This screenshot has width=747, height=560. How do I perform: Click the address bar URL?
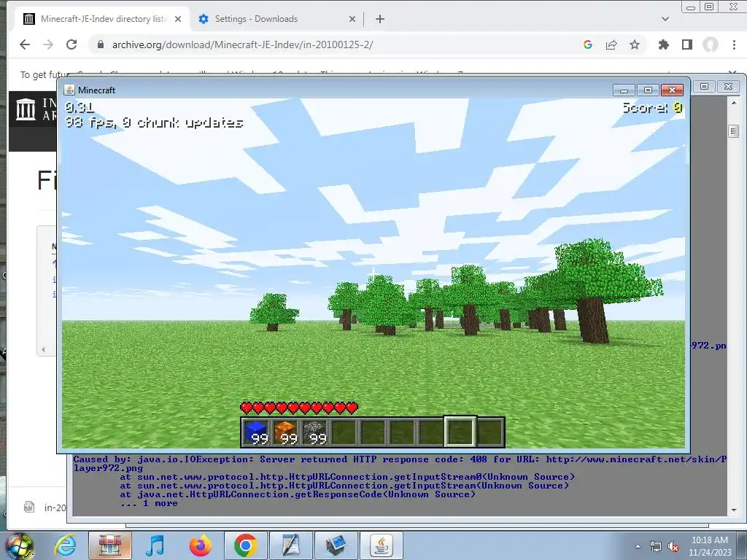pyautogui.click(x=242, y=44)
